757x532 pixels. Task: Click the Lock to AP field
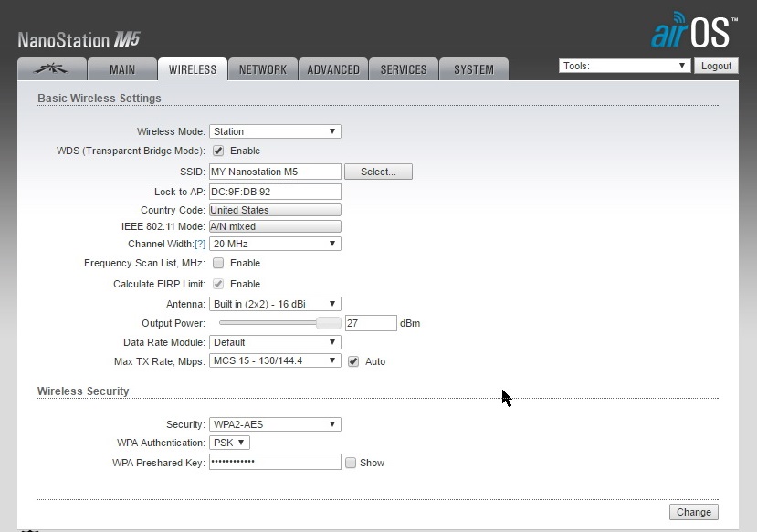point(275,192)
